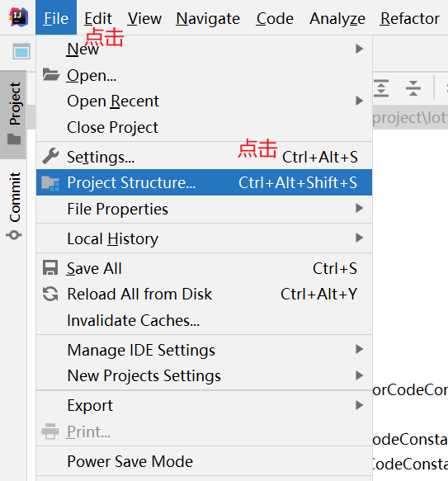Select the Open... menu entry
The image size is (448, 481).
[x=204, y=75]
